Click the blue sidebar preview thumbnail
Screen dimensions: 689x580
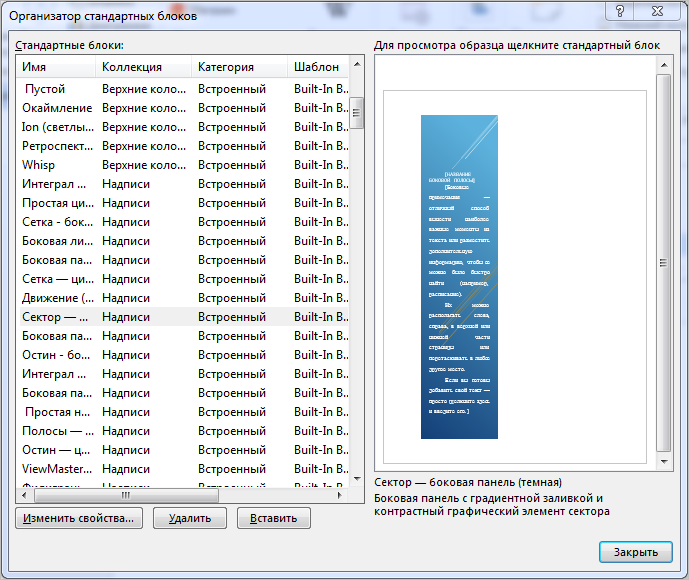pos(459,276)
